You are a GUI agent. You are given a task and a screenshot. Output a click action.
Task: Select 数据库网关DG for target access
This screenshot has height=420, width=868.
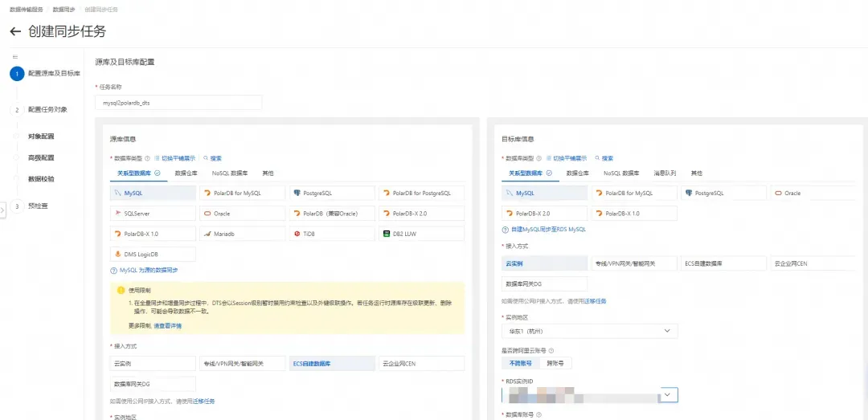(x=545, y=283)
